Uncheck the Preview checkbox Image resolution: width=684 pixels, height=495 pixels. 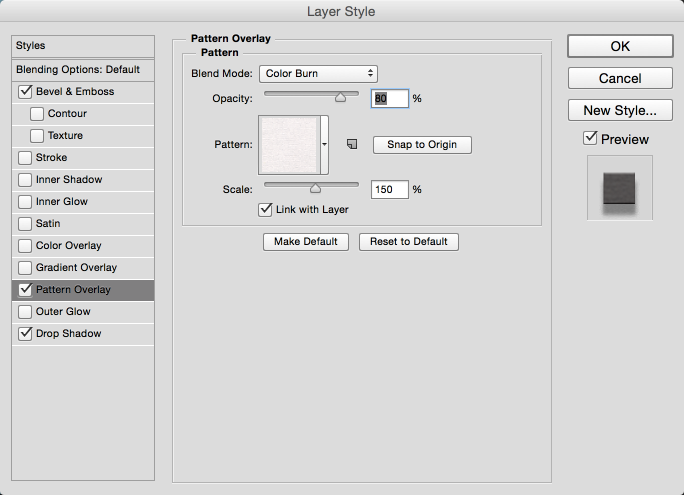coord(590,139)
